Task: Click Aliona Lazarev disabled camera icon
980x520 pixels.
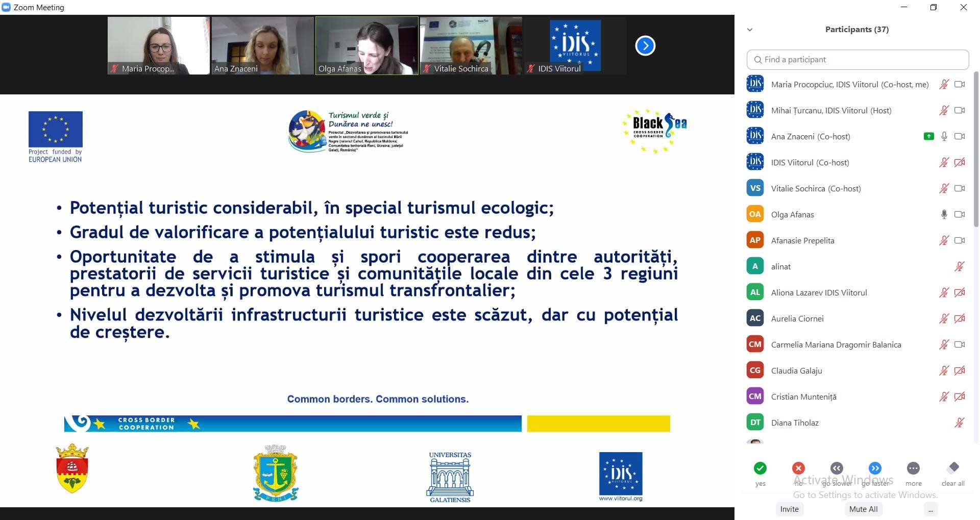Action: (x=960, y=293)
